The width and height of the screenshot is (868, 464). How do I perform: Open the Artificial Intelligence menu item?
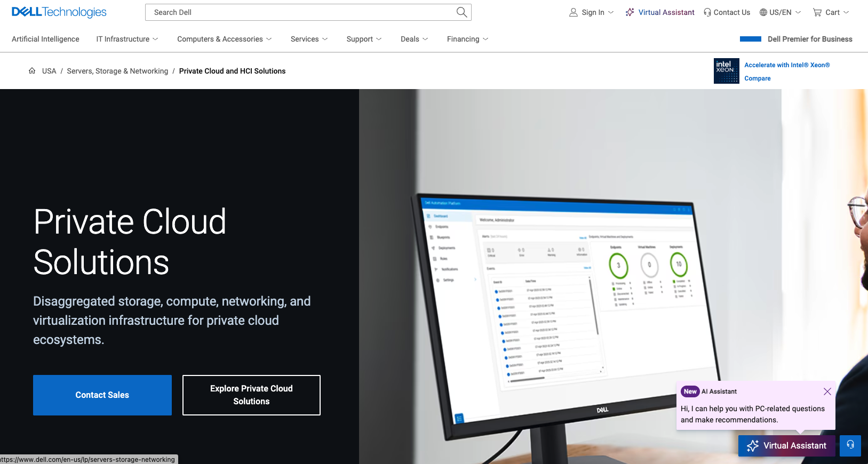point(45,39)
